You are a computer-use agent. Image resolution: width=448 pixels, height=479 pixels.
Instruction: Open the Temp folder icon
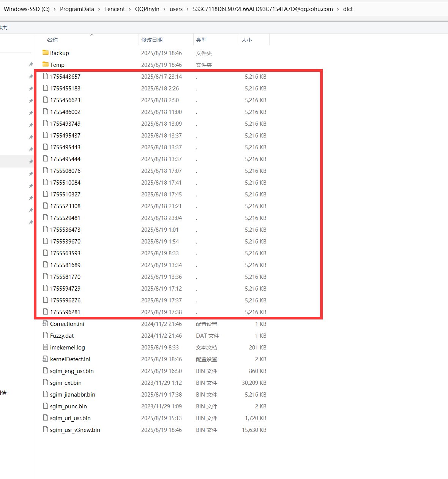(x=46, y=65)
